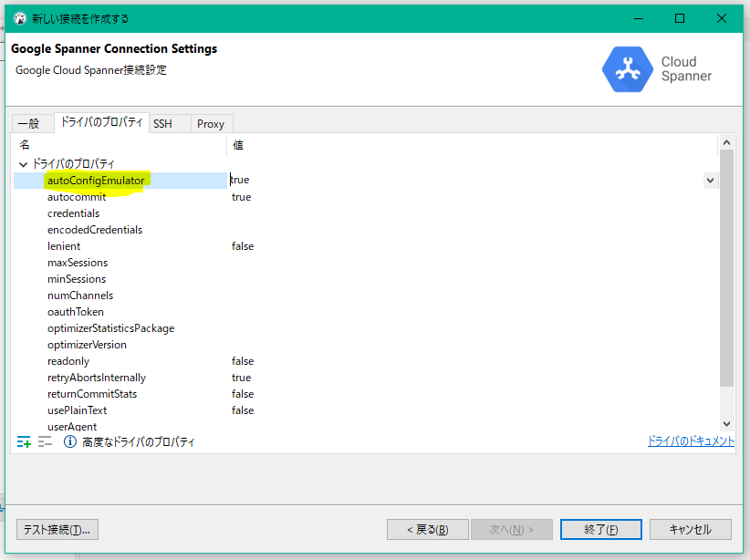Click the false value of lenient
This screenshot has height=560, width=750.
[243, 246]
